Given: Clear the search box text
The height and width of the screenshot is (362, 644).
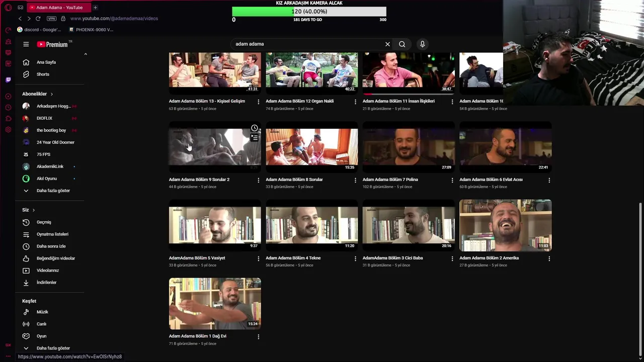Looking at the screenshot, I should tap(387, 44).
